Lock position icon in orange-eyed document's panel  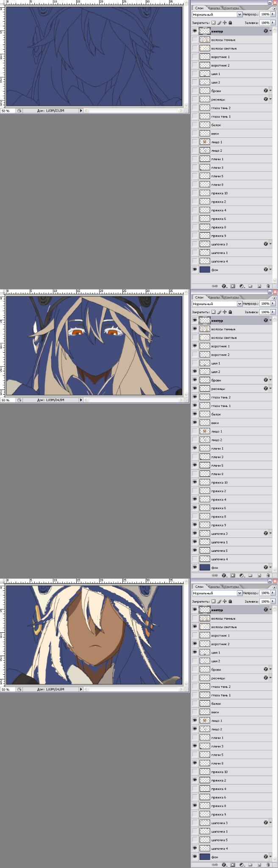(225, 312)
